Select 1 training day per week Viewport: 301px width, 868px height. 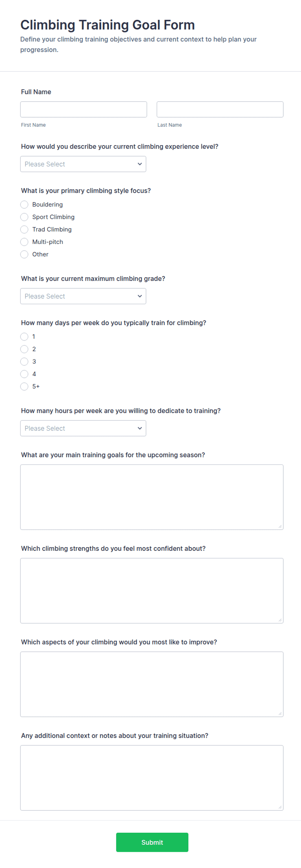click(x=24, y=337)
